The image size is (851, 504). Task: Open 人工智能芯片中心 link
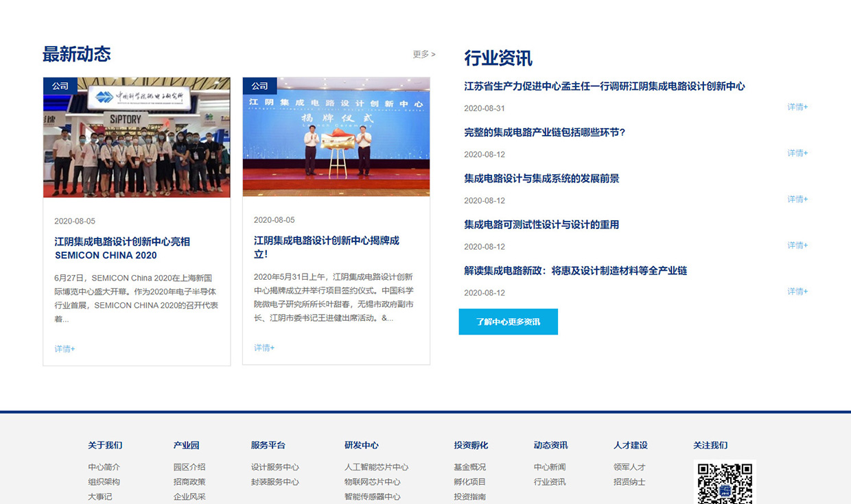(375, 467)
